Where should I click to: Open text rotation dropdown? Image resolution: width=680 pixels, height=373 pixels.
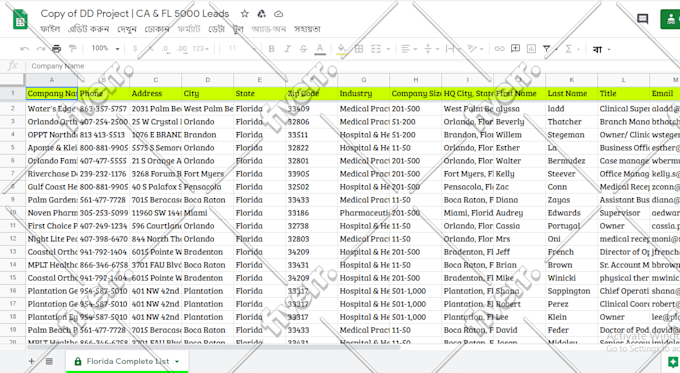(x=475, y=49)
